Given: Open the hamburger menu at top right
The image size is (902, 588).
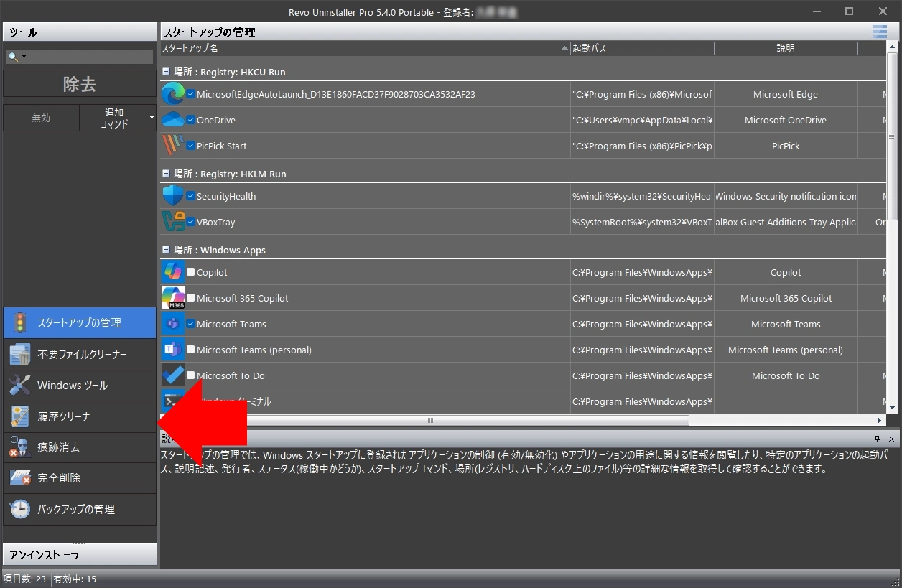Looking at the screenshot, I should [x=879, y=32].
